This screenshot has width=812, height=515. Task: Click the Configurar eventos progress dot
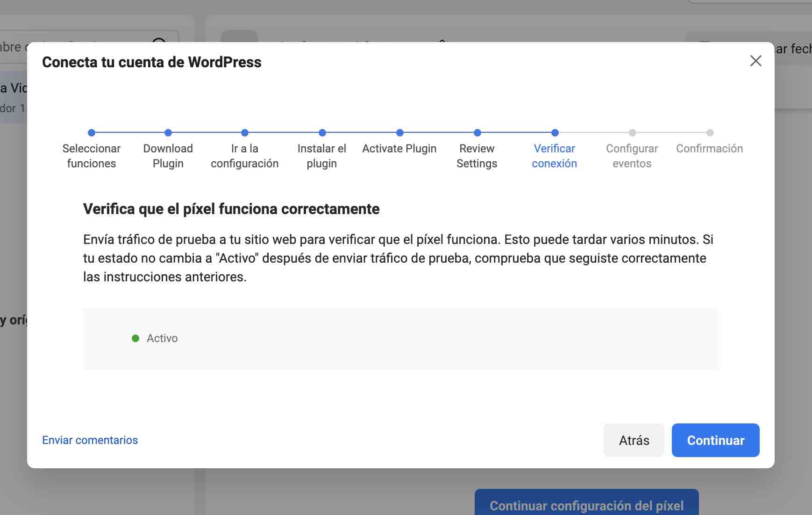point(633,133)
